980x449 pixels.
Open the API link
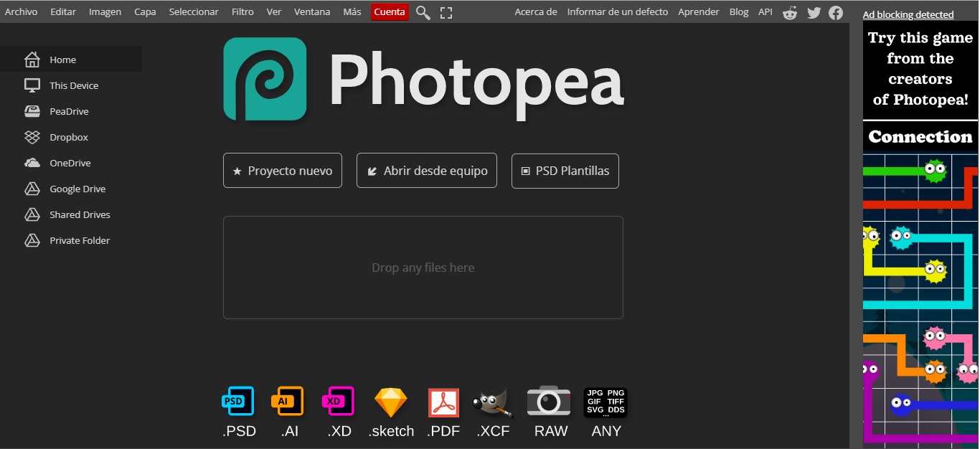click(x=765, y=11)
